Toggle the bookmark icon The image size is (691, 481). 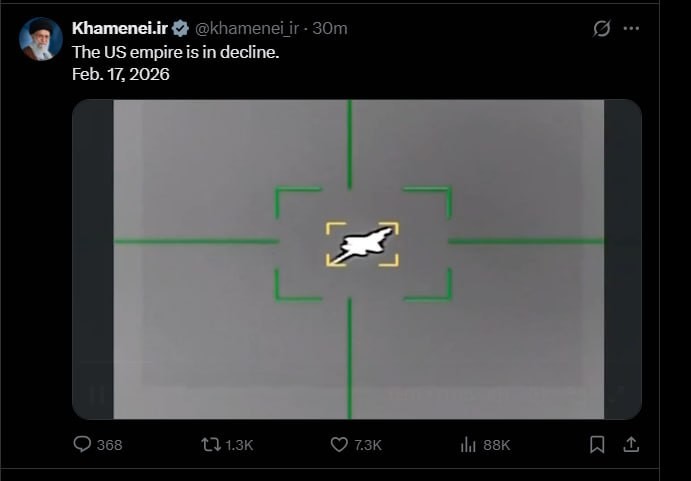[x=597, y=444]
